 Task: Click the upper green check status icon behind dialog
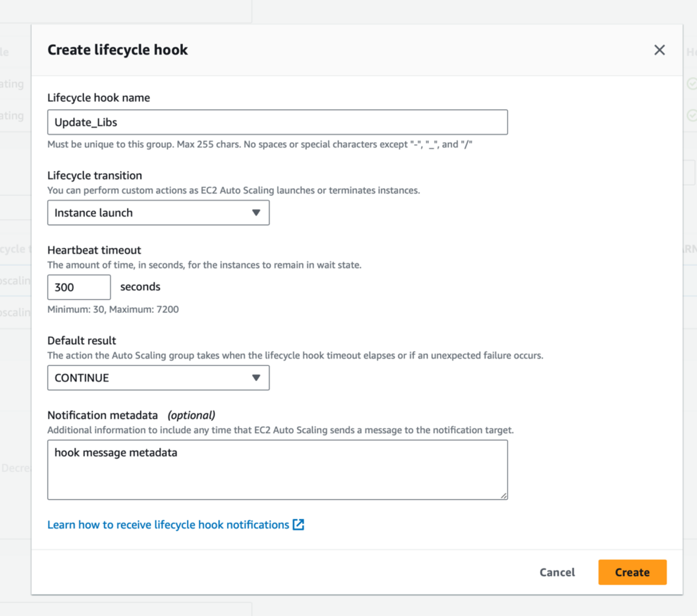point(692,84)
